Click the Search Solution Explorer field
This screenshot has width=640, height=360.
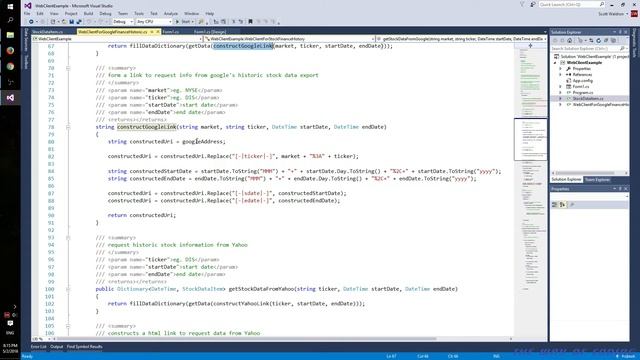[x=589, y=49]
